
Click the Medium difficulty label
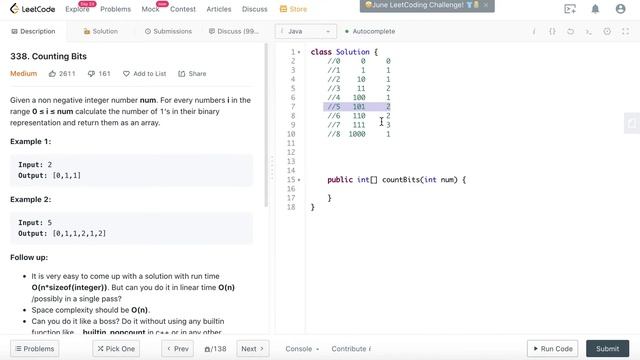pyautogui.click(x=24, y=73)
